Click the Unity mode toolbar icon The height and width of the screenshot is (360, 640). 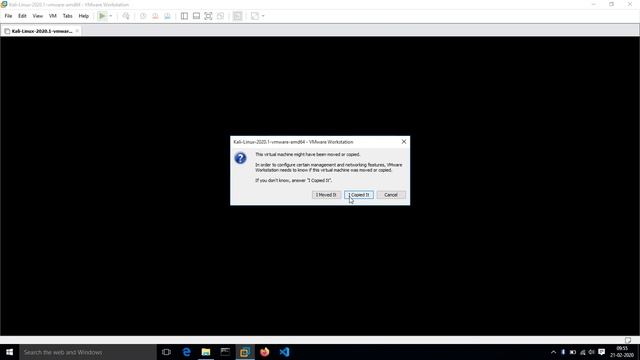(220, 16)
